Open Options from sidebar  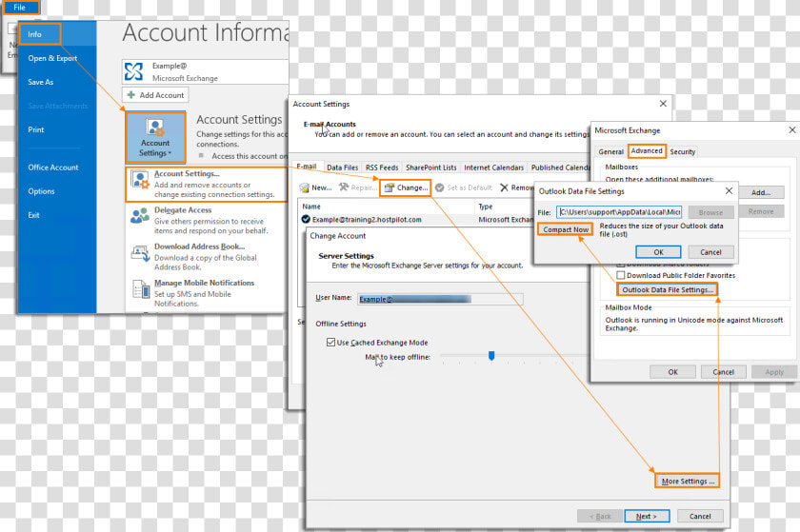point(41,191)
